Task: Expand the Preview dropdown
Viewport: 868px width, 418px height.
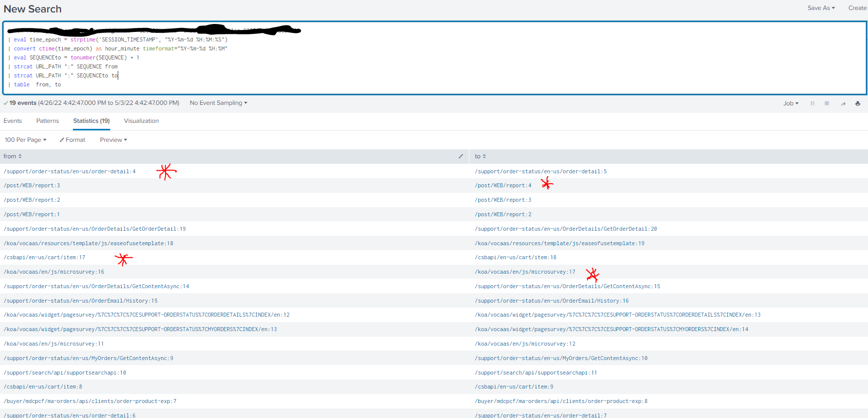Action: tap(113, 140)
